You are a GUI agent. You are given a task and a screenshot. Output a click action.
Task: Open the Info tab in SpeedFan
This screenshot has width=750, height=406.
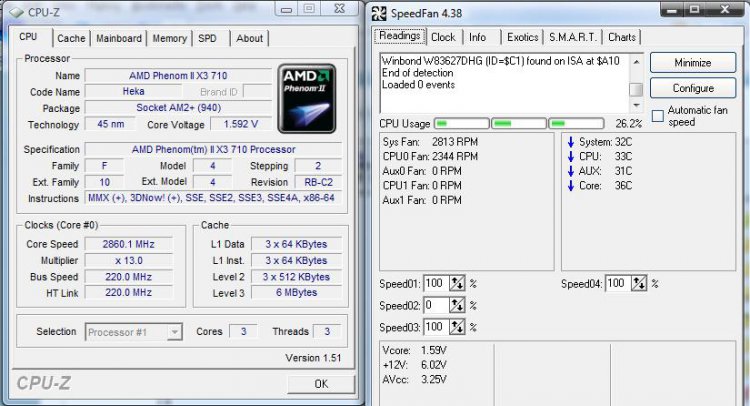477,37
